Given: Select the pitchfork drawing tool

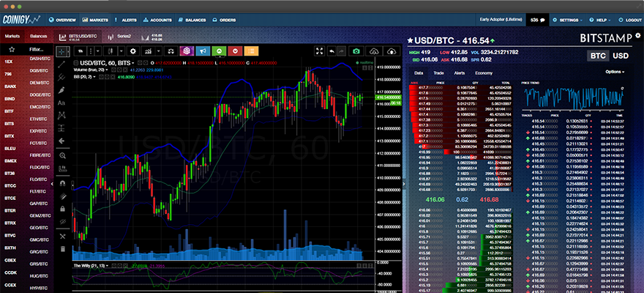Looking at the screenshot, I should [x=62, y=77].
